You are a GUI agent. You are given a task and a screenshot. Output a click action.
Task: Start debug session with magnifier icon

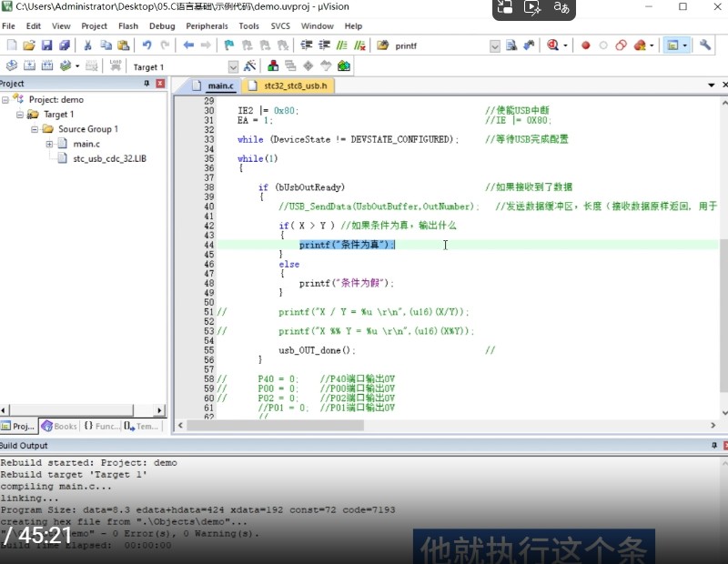point(553,45)
